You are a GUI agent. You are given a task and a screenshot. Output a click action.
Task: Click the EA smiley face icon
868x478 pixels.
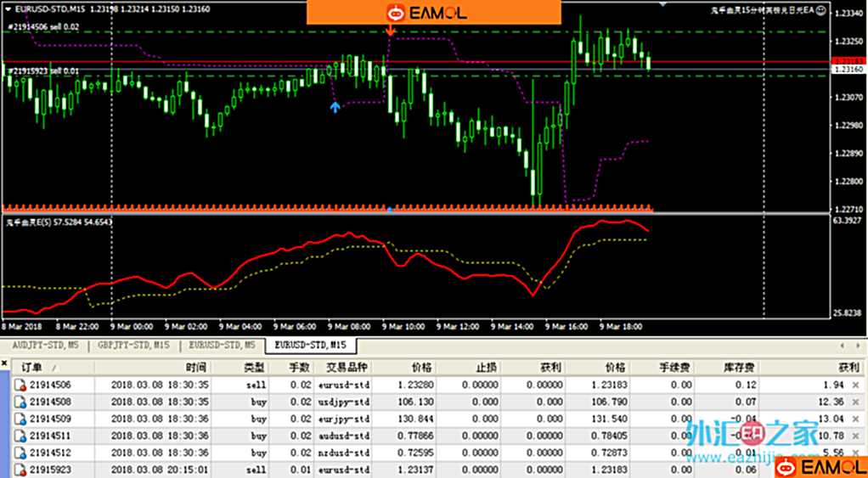[x=821, y=10]
